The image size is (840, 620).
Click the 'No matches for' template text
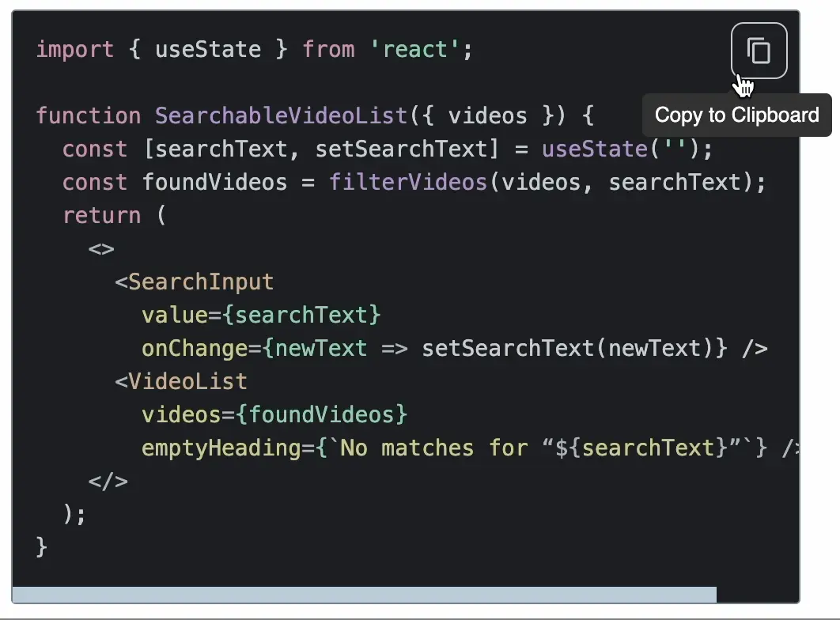pos(434,448)
